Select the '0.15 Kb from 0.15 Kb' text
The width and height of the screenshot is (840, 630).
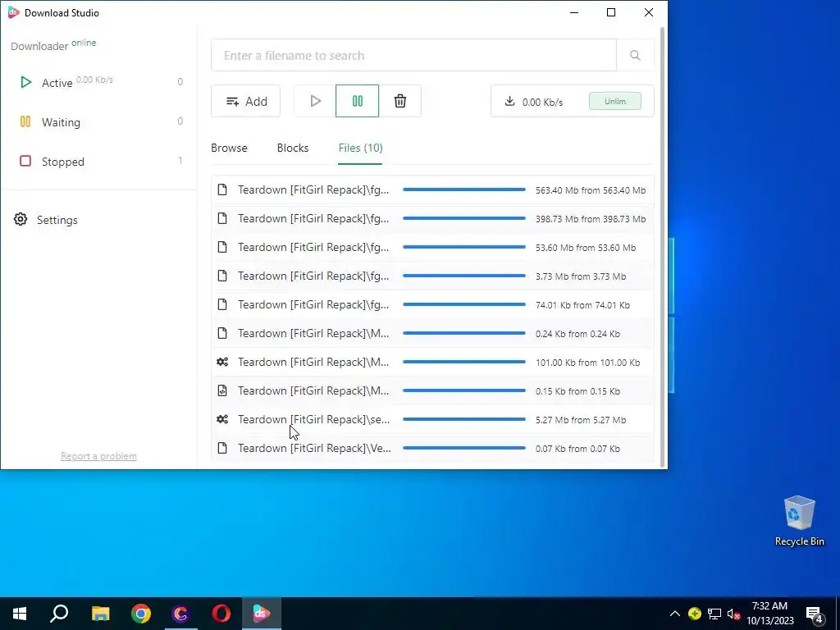pos(577,391)
